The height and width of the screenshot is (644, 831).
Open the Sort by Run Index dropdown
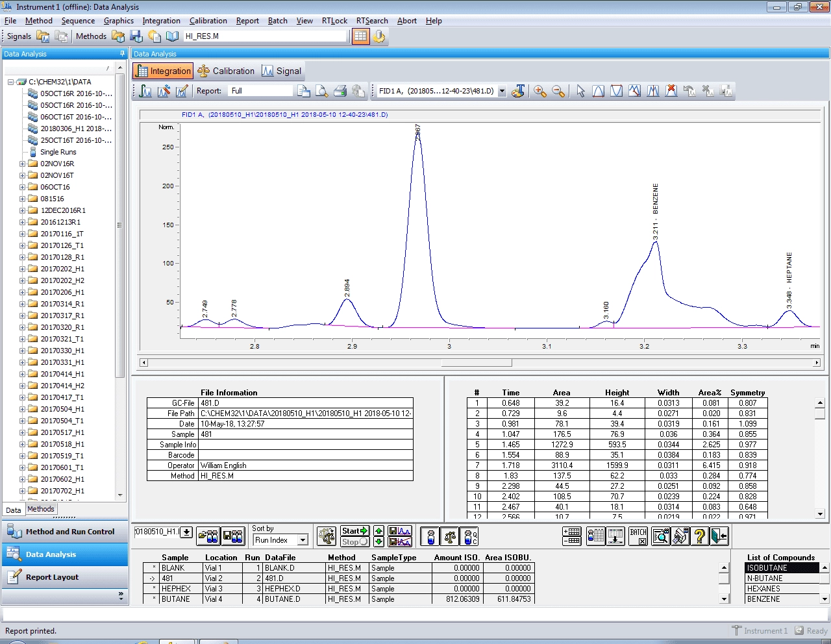(303, 540)
